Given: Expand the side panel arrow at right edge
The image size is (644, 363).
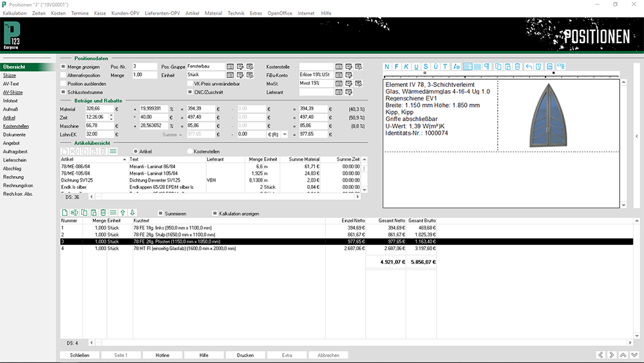Looking at the screenshot, I should click(x=637, y=136).
